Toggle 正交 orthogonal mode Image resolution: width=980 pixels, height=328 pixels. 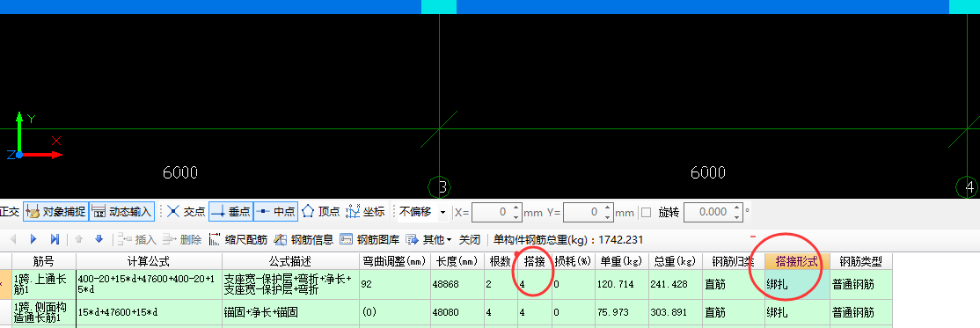(x=9, y=212)
